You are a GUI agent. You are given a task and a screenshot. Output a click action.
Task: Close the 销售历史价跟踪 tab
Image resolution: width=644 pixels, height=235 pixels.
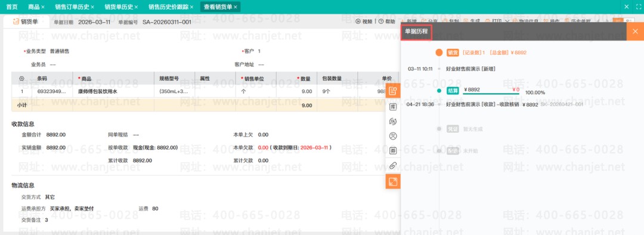coord(191,7)
